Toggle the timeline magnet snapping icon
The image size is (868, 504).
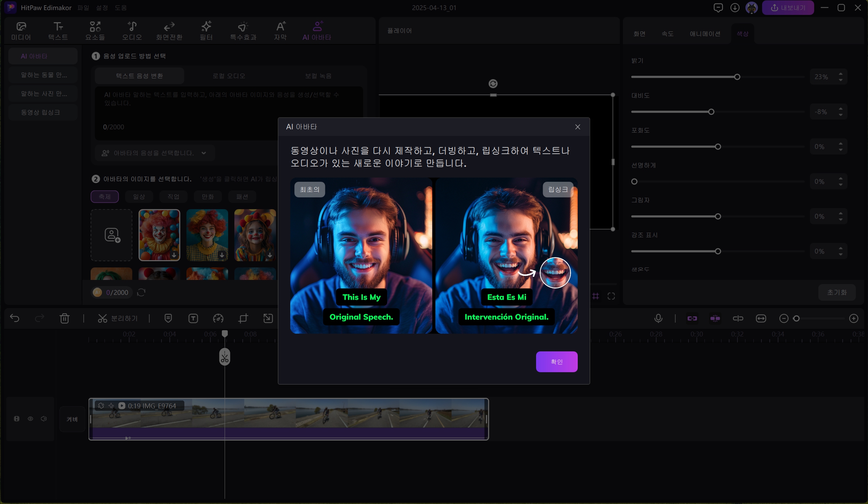click(x=715, y=318)
